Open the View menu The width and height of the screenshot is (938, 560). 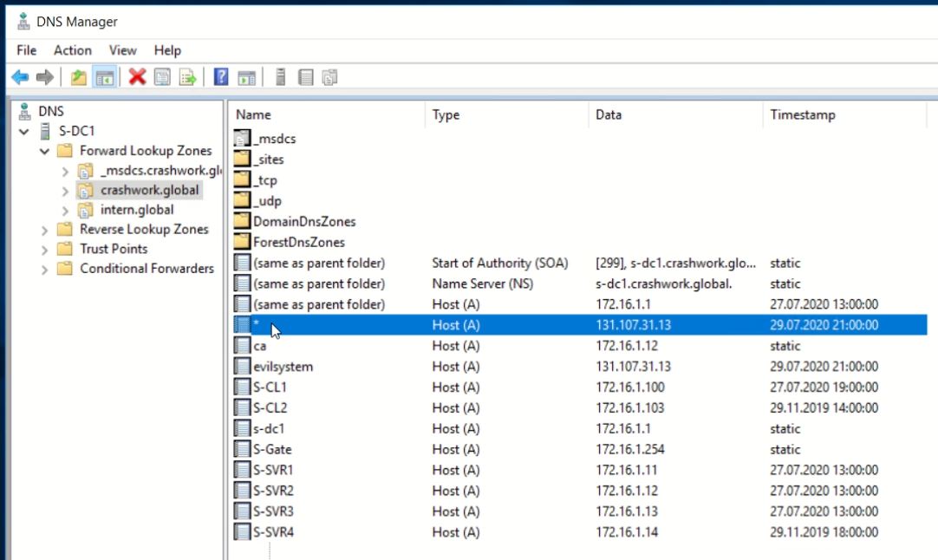[122, 50]
